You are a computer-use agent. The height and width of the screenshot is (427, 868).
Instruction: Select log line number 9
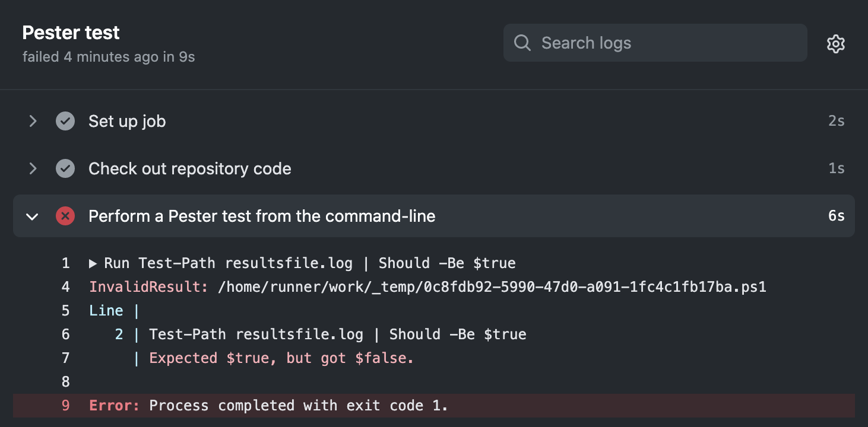point(65,405)
